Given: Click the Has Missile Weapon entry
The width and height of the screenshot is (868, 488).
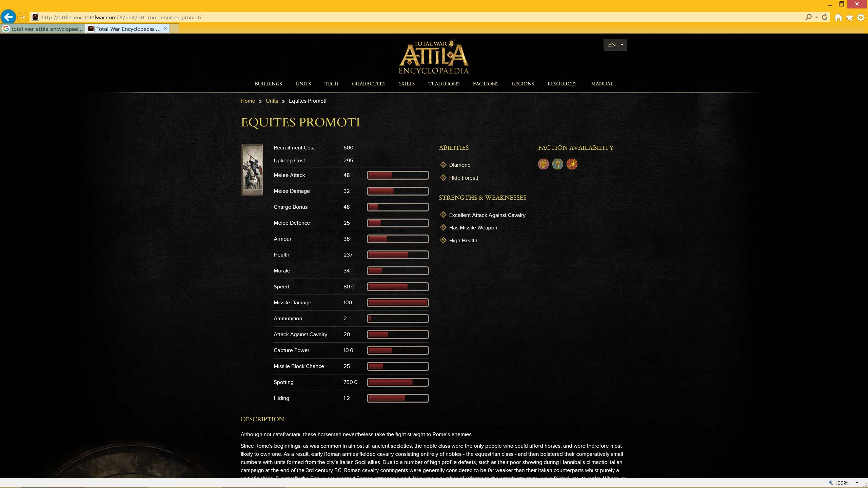Looking at the screenshot, I should point(473,228).
